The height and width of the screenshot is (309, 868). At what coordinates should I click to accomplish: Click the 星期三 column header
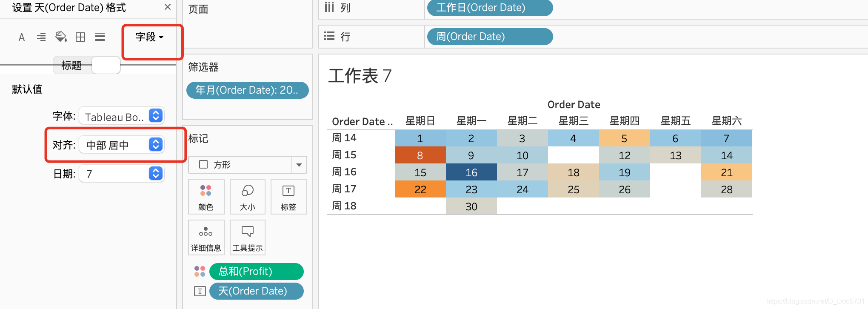[x=573, y=121]
